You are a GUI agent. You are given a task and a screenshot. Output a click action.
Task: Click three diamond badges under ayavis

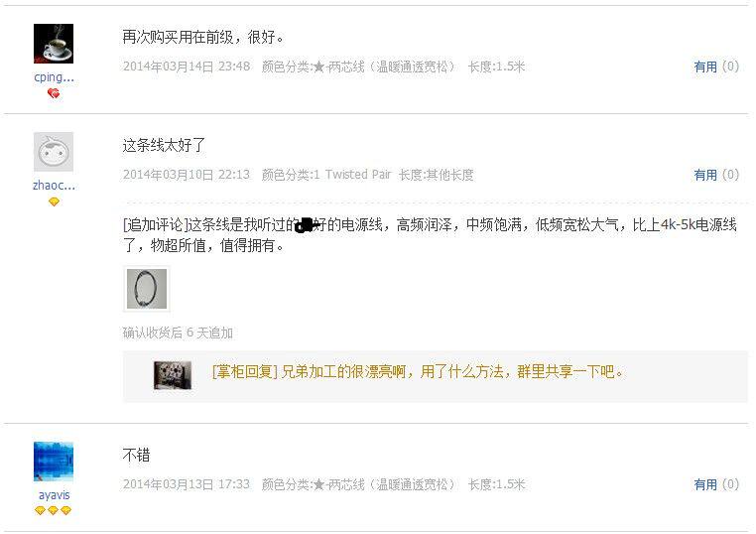53,510
